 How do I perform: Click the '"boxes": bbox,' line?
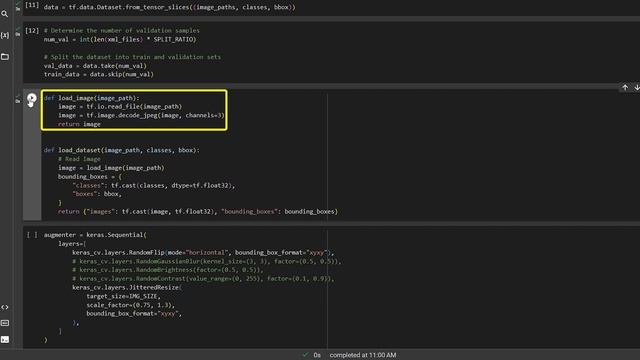point(97,194)
